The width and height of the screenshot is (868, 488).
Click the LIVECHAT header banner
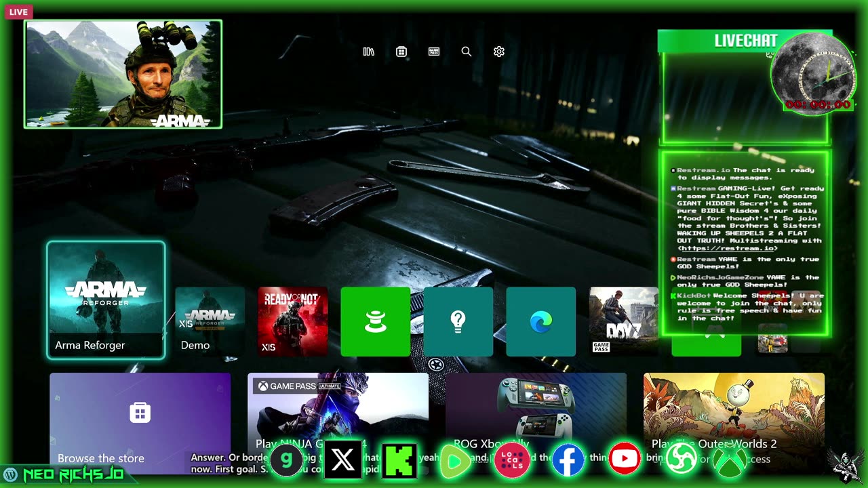[x=745, y=41]
